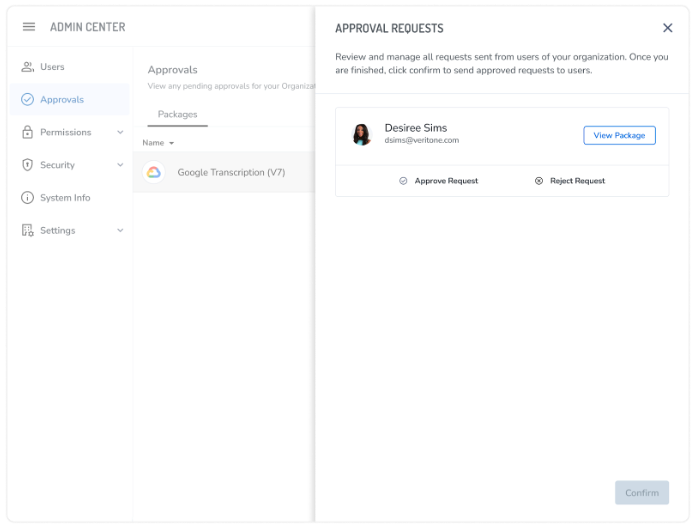
Task: Expand the Settings submenu chevron
Action: click(x=120, y=230)
